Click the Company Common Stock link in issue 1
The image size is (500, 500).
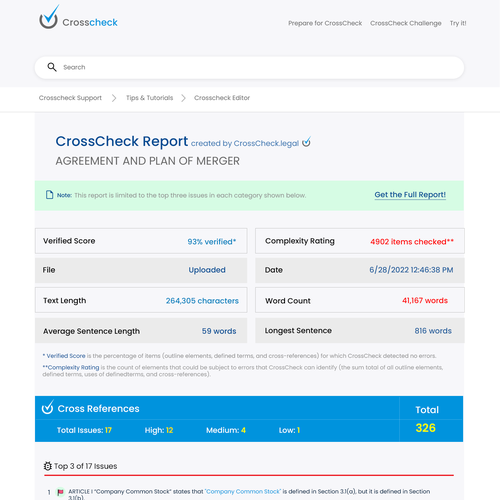click(243, 491)
